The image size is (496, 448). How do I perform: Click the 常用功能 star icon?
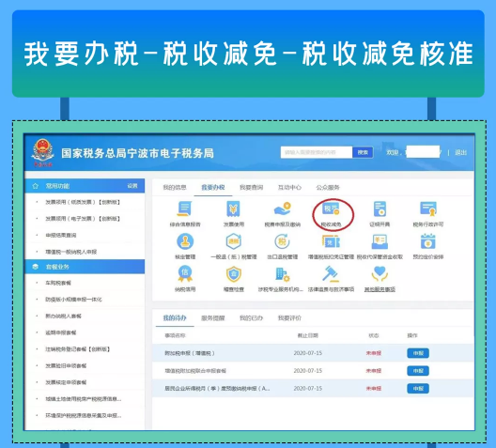point(36,186)
